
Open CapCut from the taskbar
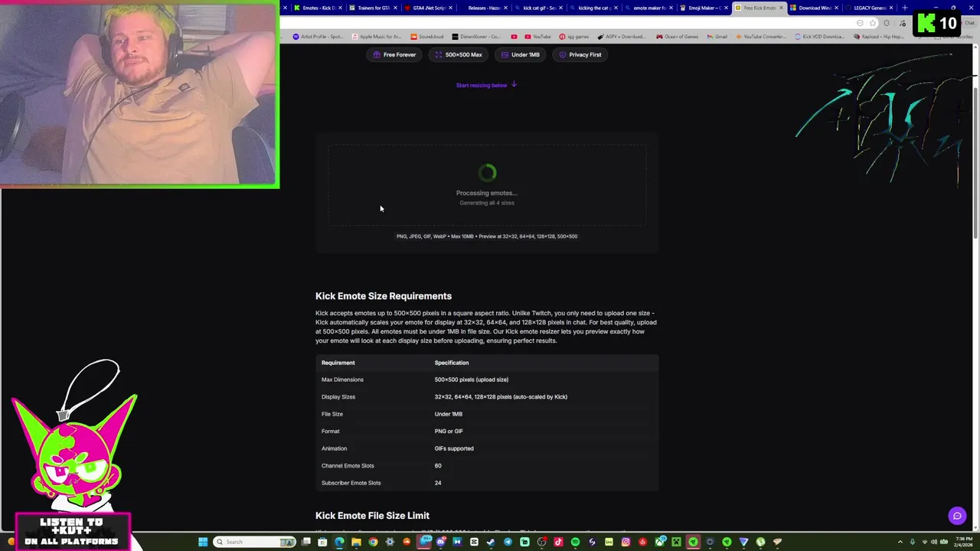point(475,542)
